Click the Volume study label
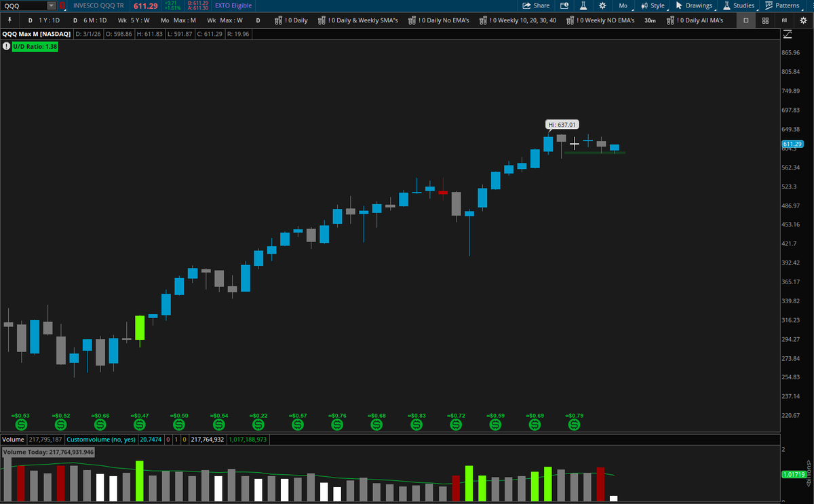The height and width of the screenshot is (504, 814). click(13, 440)
